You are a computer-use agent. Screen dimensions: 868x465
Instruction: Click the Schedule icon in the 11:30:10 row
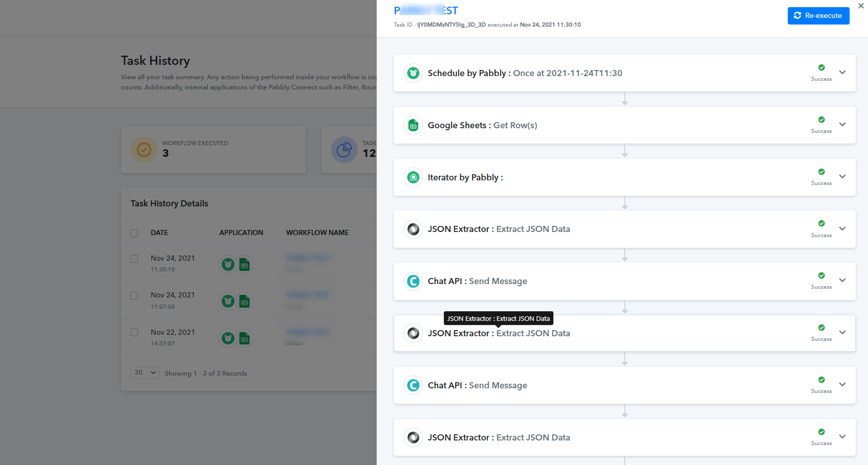click(x=228, y=264)
